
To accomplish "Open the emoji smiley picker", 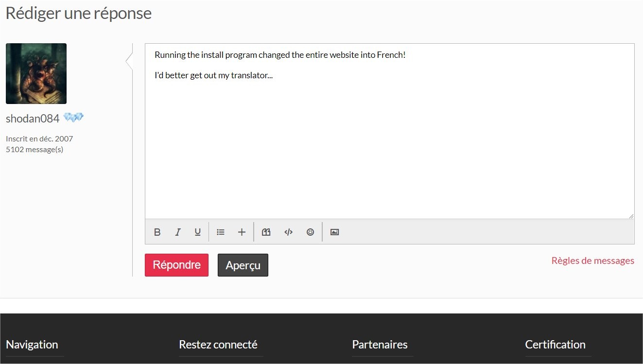I will pyautogui.click(x=310, y=232).
